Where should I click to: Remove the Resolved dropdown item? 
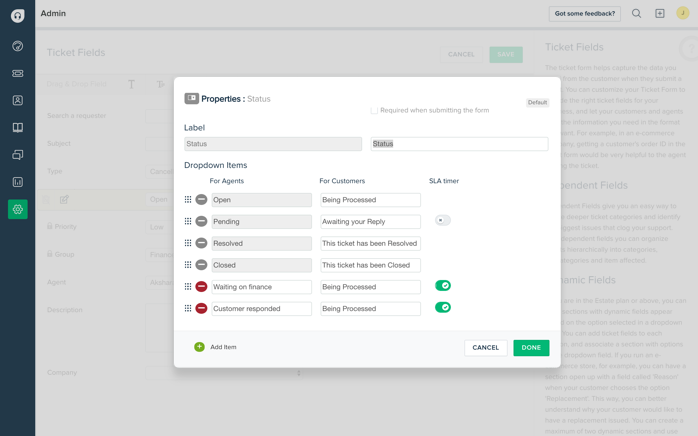[x=201, y=243]
